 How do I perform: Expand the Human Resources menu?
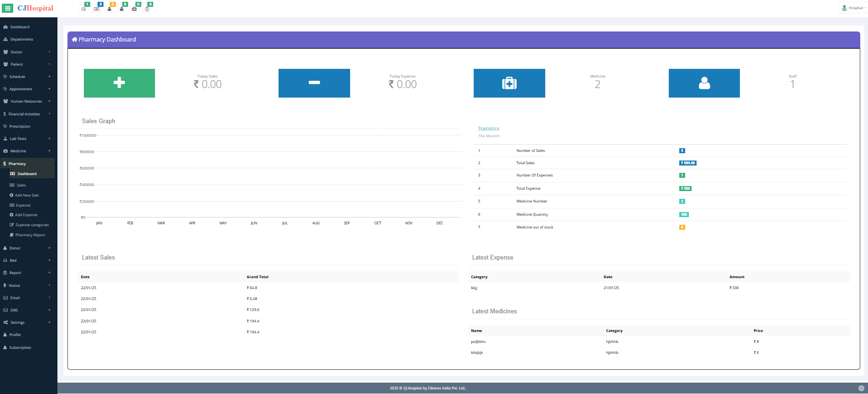[x=26, y=101]
